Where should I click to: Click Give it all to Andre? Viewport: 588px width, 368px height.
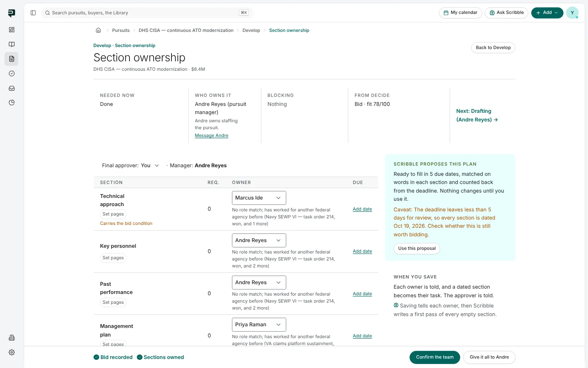click(x=489, y=357)
